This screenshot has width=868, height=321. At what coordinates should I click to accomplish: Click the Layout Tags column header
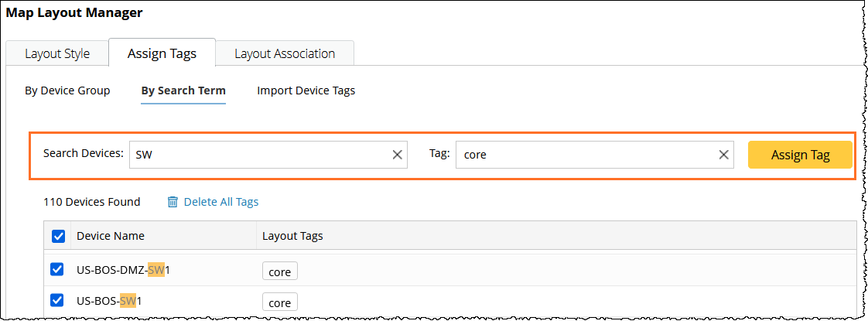click(x=292, y=236)
